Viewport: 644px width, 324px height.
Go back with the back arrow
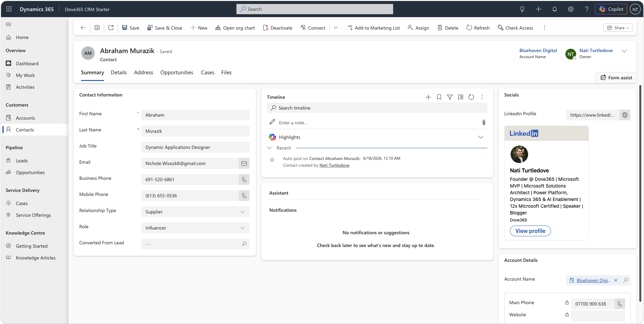click(x=83, y=28)
